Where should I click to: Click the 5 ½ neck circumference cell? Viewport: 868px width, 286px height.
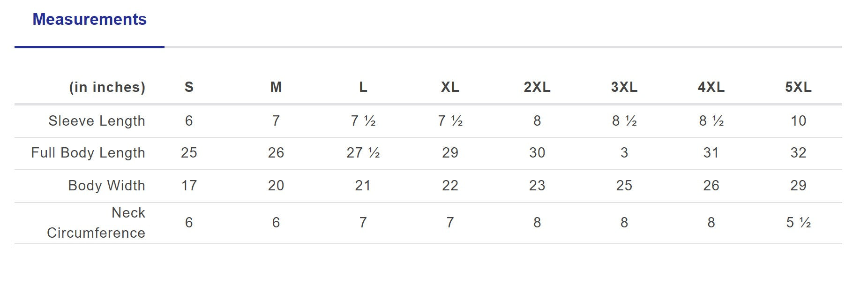click(x=798, y=223)
